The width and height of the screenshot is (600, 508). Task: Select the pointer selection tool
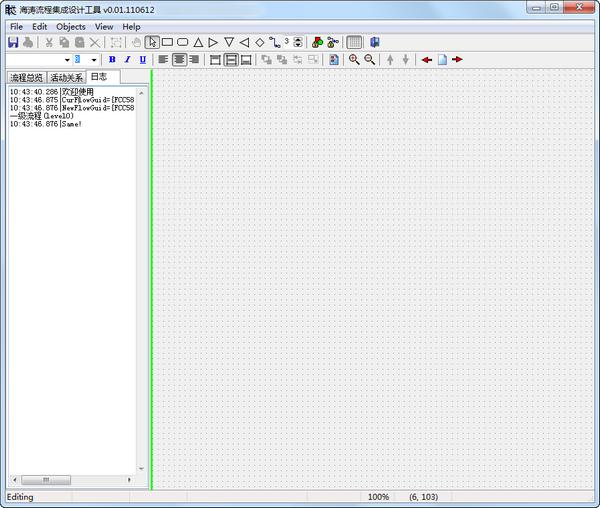pyautogui.click(x=152, y=43)
